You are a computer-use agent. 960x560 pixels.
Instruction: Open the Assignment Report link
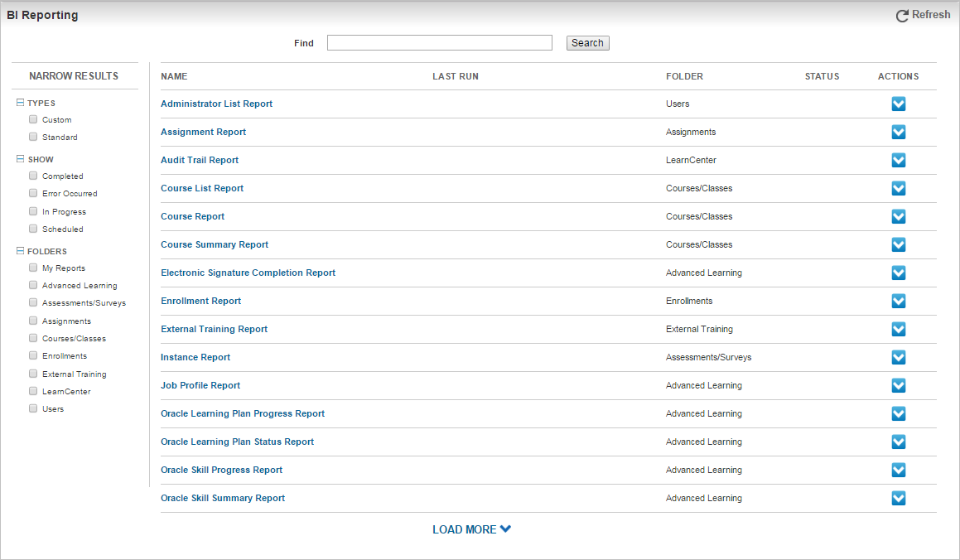click(203, 133)
